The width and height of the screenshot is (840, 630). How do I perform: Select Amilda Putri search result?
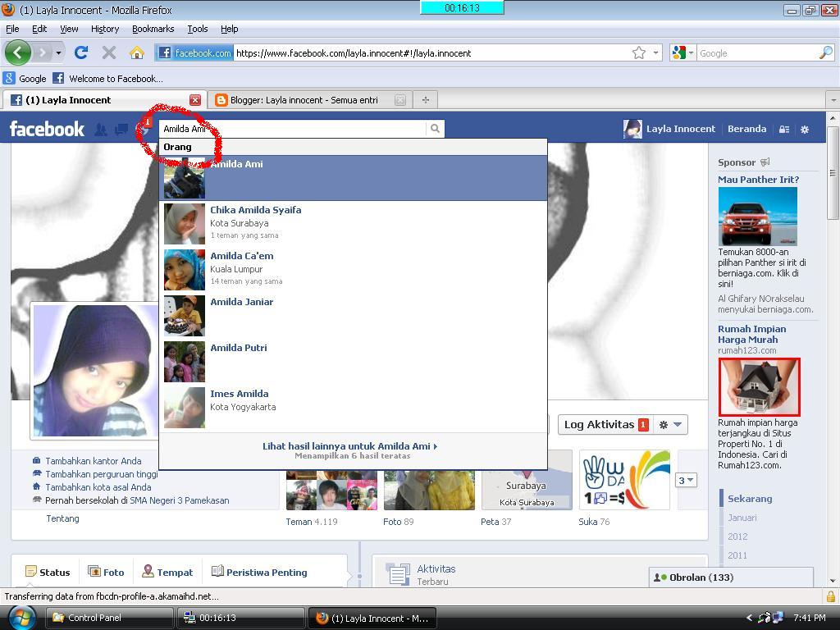click(354, 362)
